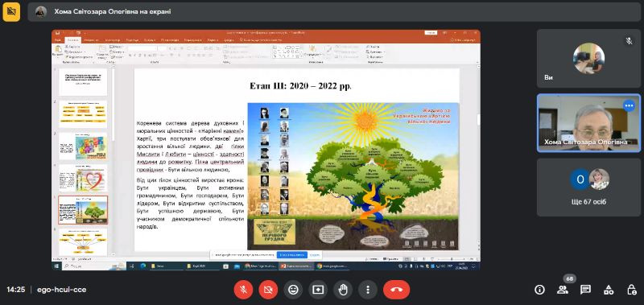Select slide 2 thumbnail in PowerPoint panel

pyautogui.click(x=83, y=113)
